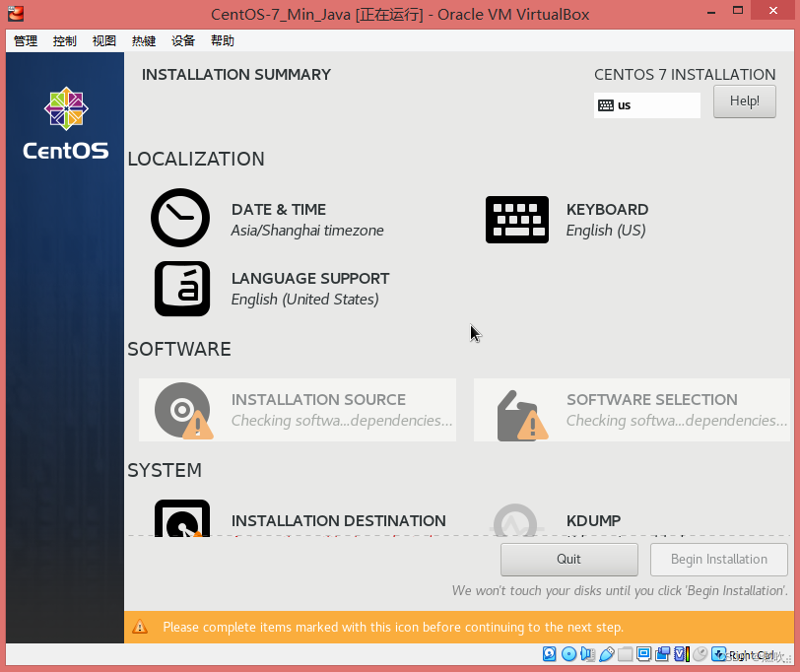Click the Quit button
The height and width of the screenshot is (672, 800).
click(x=568, y=560)
